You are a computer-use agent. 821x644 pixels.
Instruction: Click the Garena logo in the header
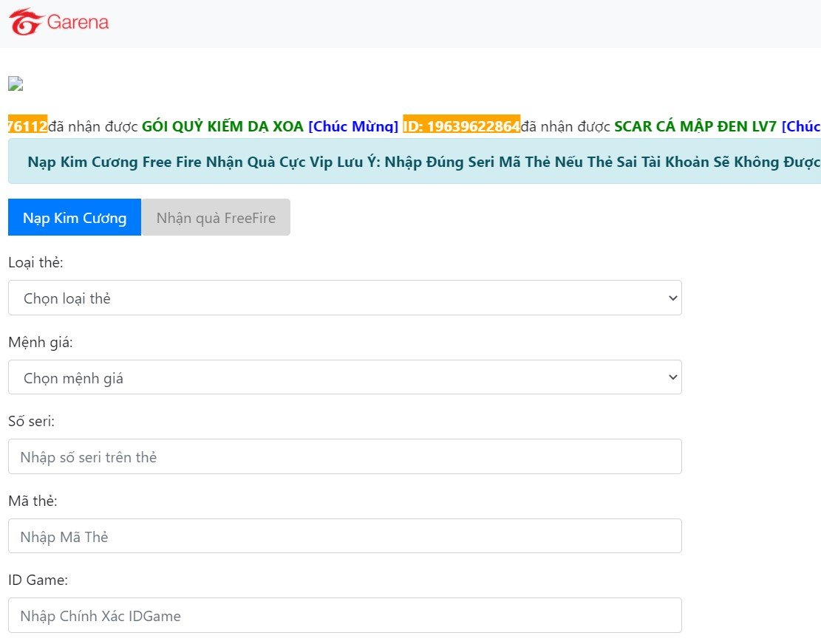(x=58, y=22)
